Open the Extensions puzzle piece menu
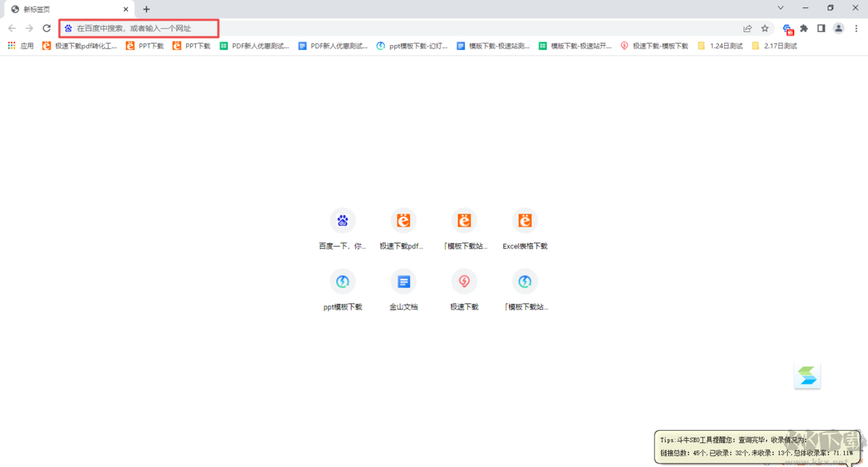 click(804, 28)
